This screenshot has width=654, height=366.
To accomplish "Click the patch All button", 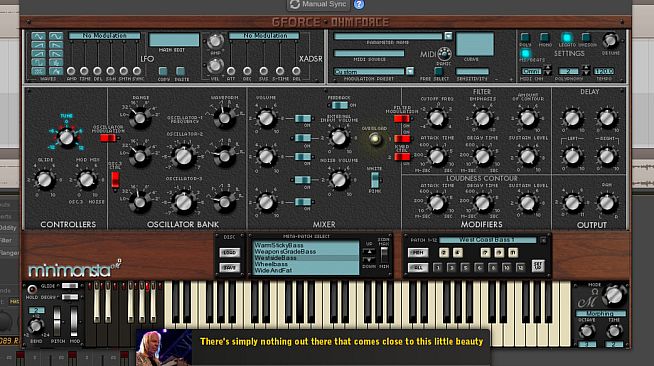I will [x=418, y=268].
